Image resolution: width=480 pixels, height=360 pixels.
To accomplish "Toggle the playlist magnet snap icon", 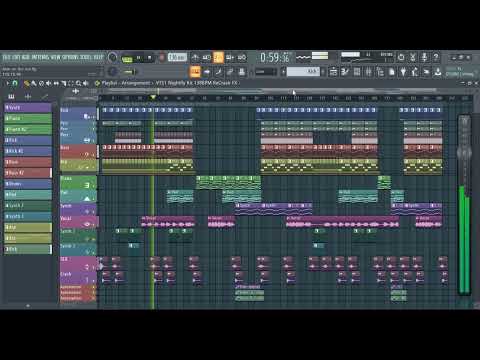I will [x=15, y=83].
